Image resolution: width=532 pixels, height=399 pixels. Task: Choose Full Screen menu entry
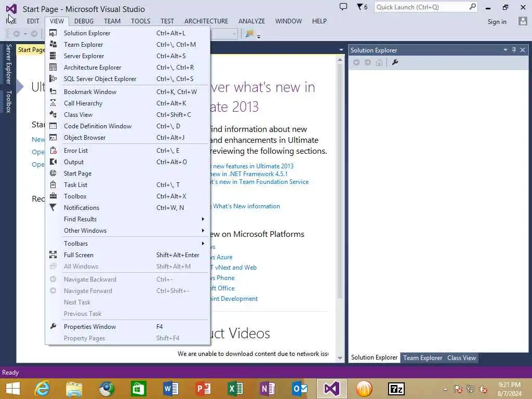click(x=127, y=255)
